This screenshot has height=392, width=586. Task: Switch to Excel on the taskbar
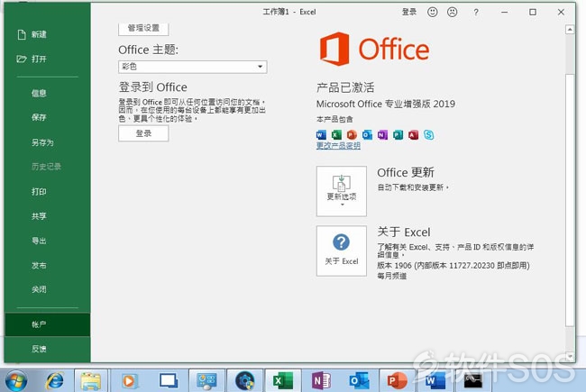pyautogui.click(x=283, y=381)
